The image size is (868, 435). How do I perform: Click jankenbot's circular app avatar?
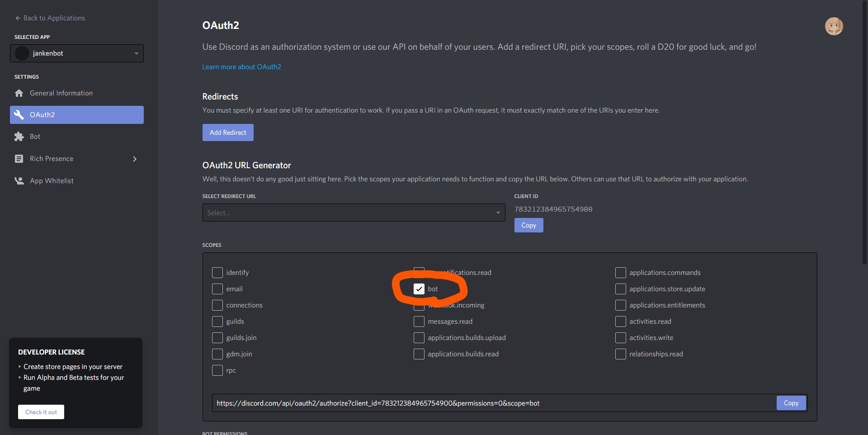point(21,53)
